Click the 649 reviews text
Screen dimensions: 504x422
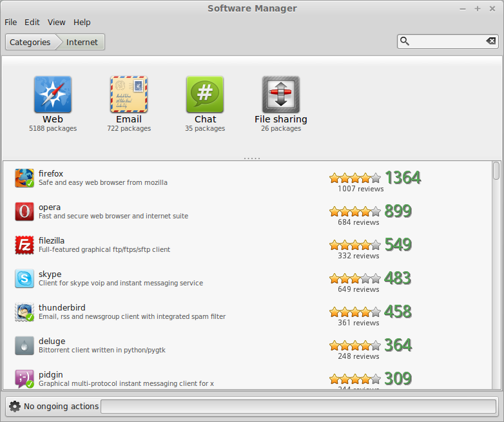[358, 289]
